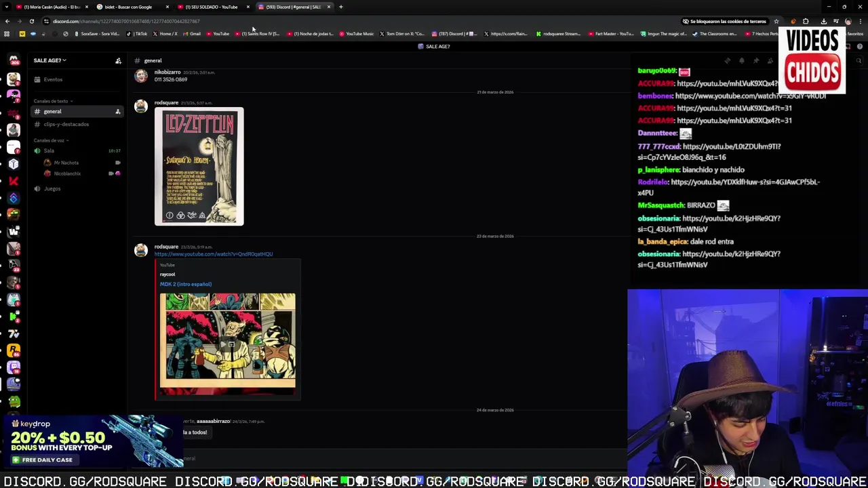The height and width of the screenshot is (488, 868).
Task: Click the nikobizarro username
Action: point(167,72)
